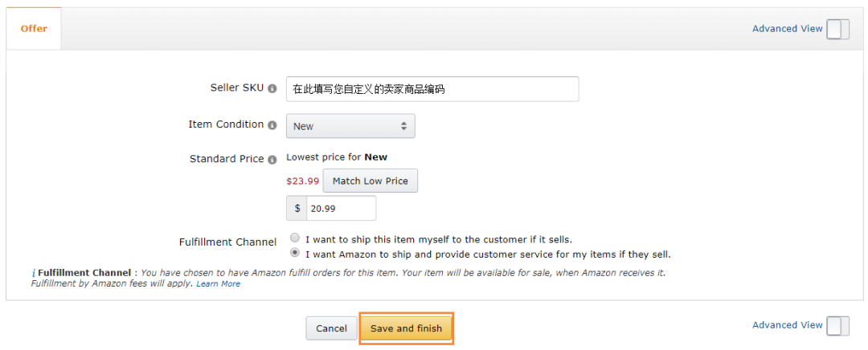Toggle Advanced View switch in the Cancel button row
Screen dimensions: 868x350
pos(837,326)
